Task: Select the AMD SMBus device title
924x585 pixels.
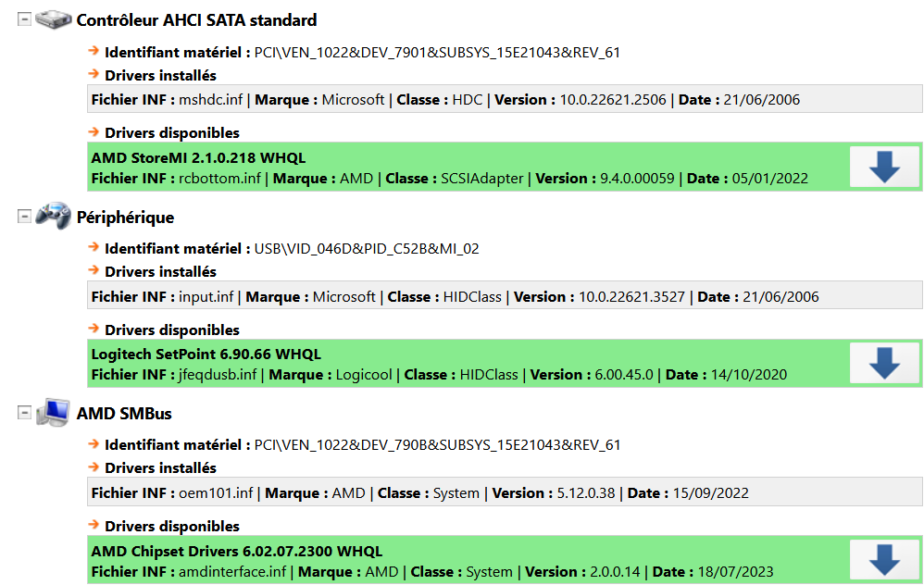Action: pos(124,414)
